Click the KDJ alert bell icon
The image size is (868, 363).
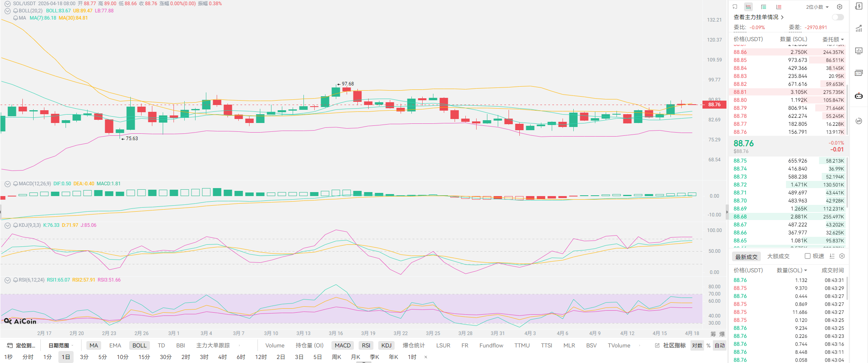pyautogui.click(x=16, y=225)
